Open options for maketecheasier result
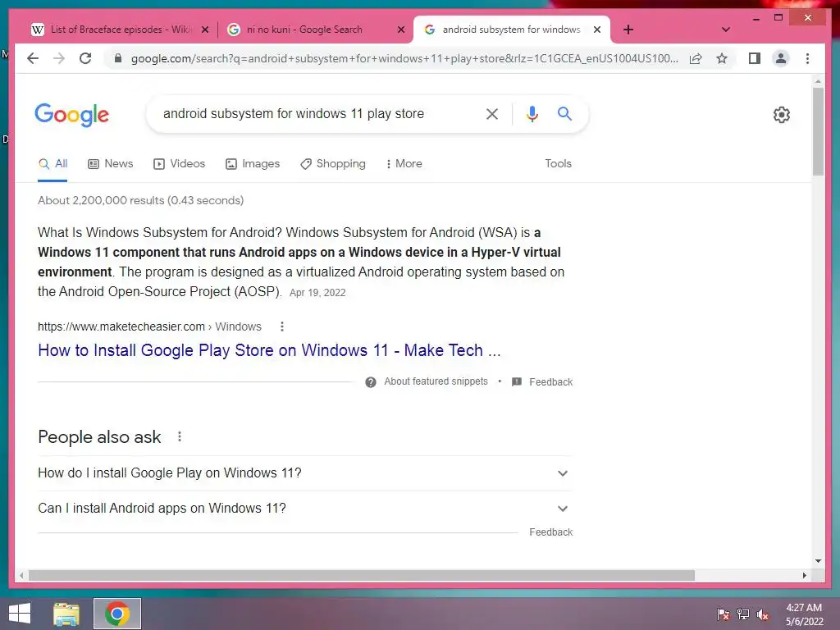 click(x=282, y=326)
